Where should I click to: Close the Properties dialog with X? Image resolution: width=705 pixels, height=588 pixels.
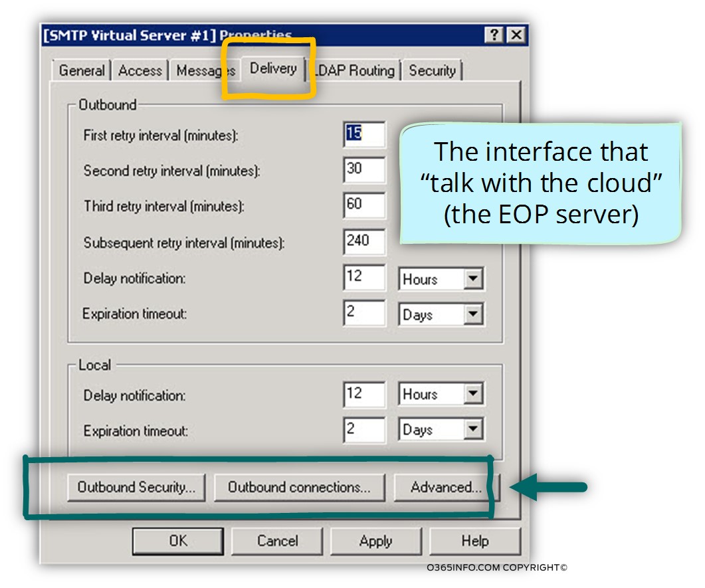(x=516, y=35)
